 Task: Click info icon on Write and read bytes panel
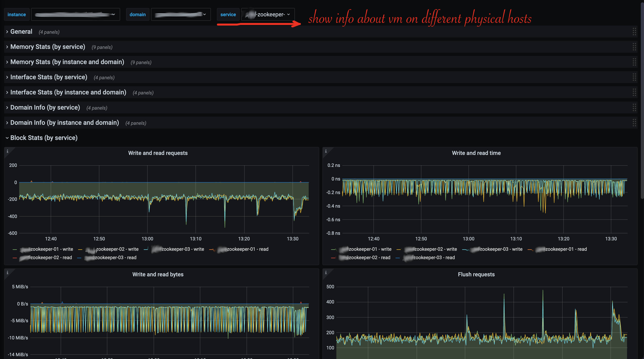tap(8, 272)
